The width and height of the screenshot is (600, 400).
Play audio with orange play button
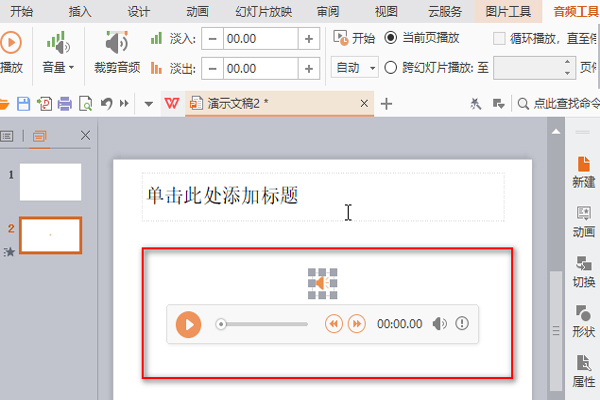click(x=188, y=325)
